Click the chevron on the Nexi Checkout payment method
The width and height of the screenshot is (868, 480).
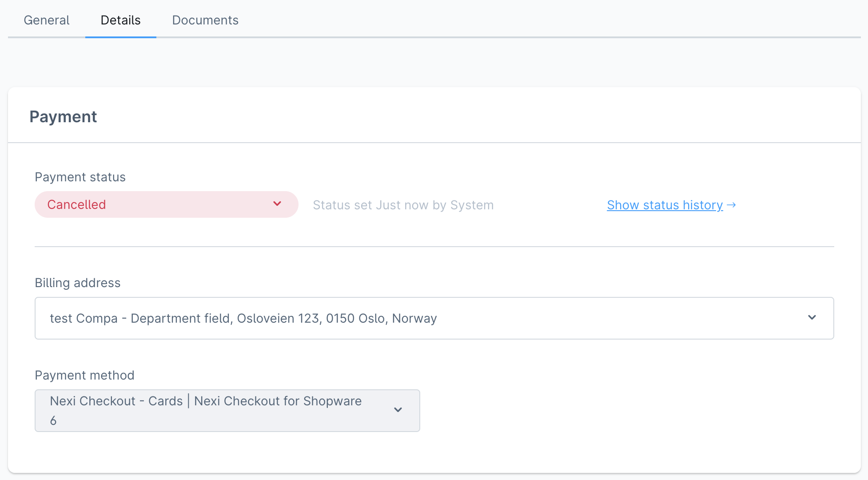point(398,410)
